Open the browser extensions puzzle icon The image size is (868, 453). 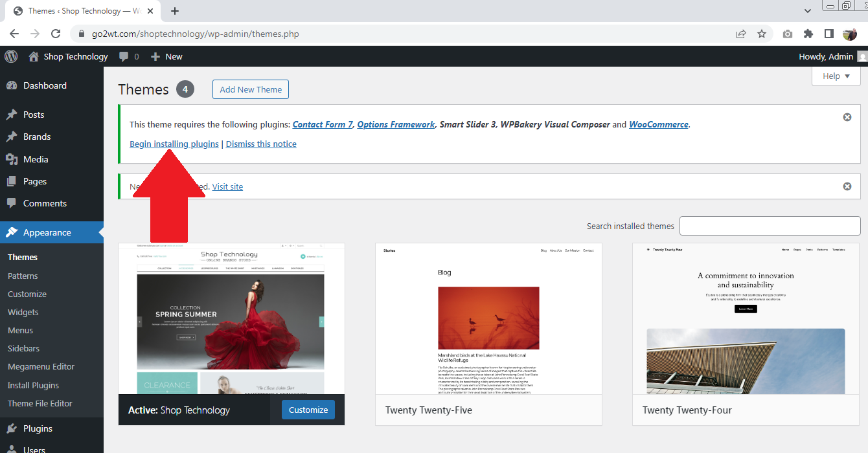(808, 34)
